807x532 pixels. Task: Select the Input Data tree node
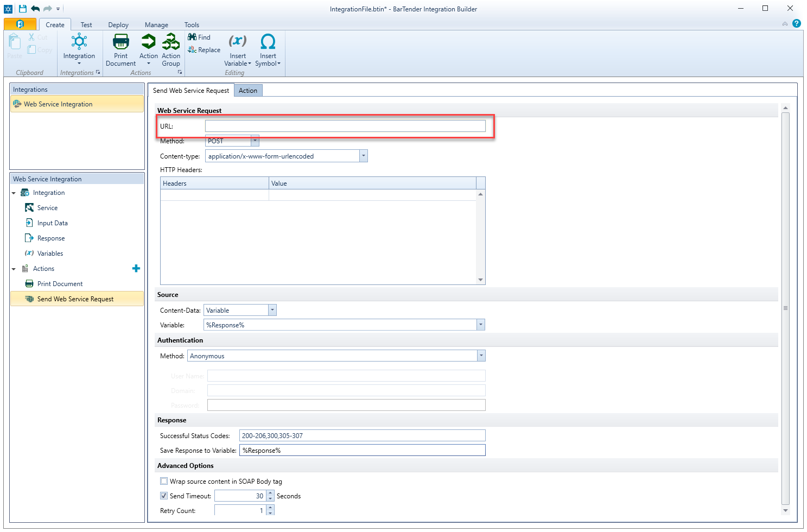tap(52, 223)
